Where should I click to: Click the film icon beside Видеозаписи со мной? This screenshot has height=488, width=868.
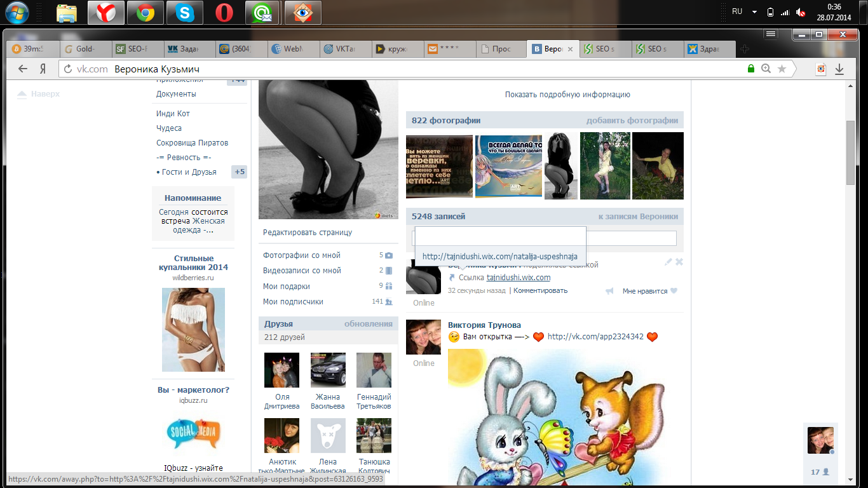click(x=389, y=271)
